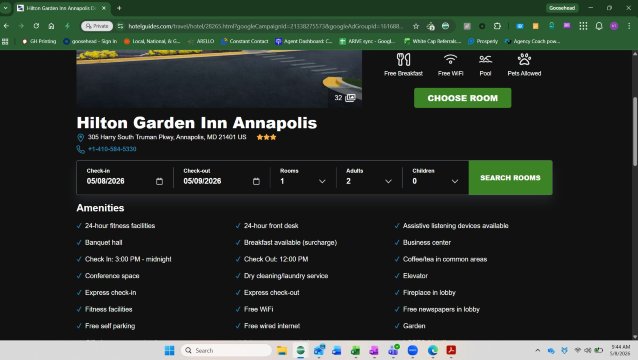Screen dimensions: 638x360
Task: Open Excel from the taskbar
Action: (355, 350)
